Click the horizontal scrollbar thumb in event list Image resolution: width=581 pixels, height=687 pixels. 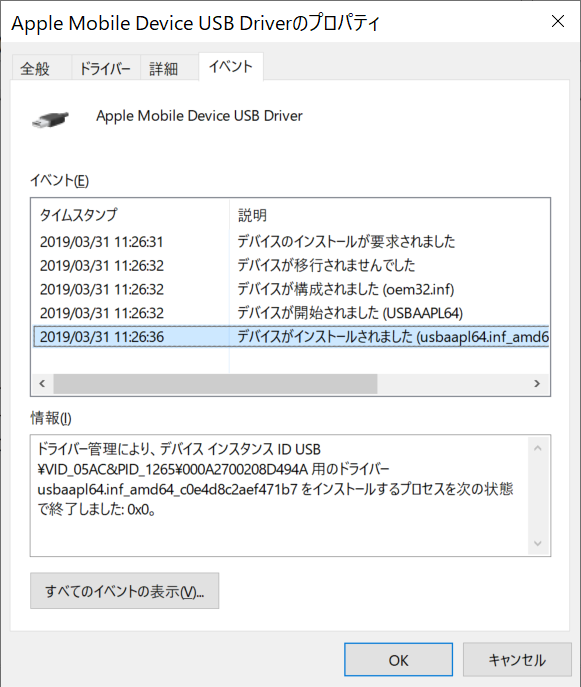[215, 384]
